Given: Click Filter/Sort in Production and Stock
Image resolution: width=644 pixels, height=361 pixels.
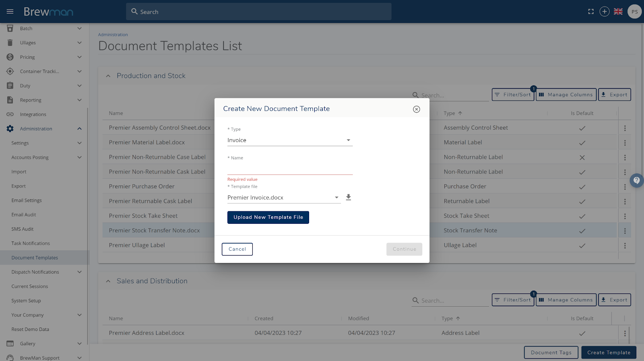Looking at the screenshot, I should (513, 95).
